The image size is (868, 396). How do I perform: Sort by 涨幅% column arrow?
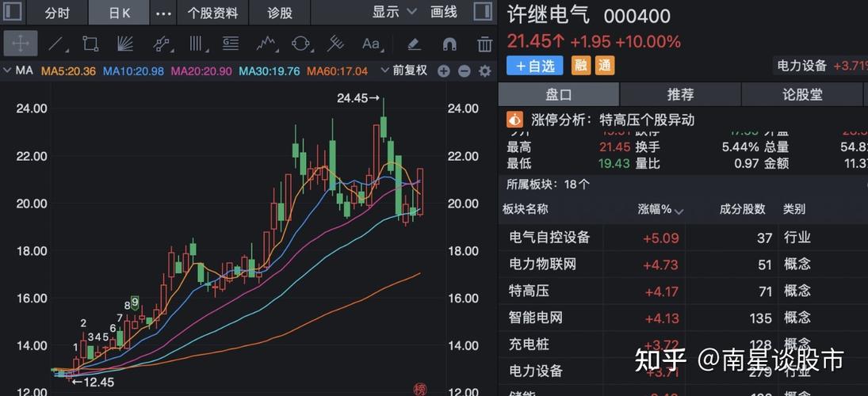[679, 211]
